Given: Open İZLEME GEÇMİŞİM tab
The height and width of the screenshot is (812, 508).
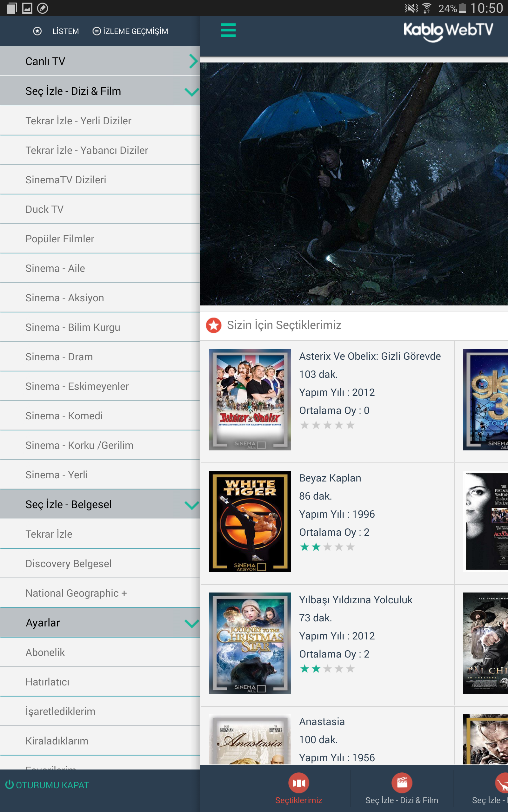Looking at the screenshot, I should 135,31.
